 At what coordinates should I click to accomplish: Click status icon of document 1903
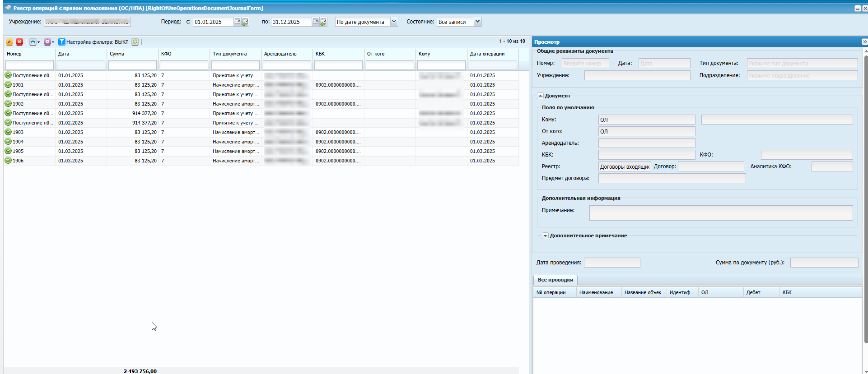(8, 132)
